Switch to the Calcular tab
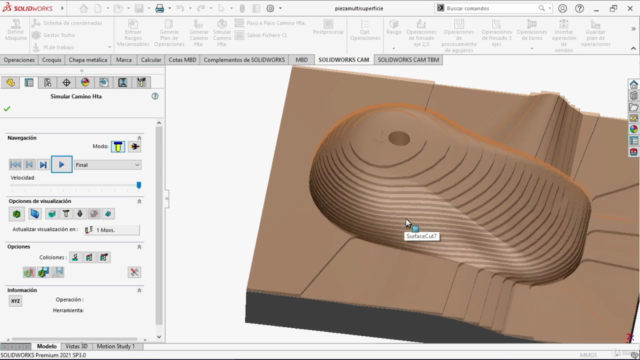This screenshot has height=360, width=640. [x=151, y=60]
